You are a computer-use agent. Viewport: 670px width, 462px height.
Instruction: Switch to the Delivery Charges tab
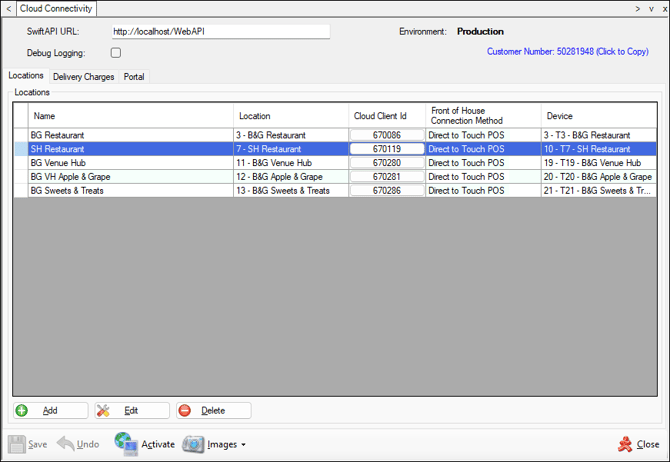83,77
